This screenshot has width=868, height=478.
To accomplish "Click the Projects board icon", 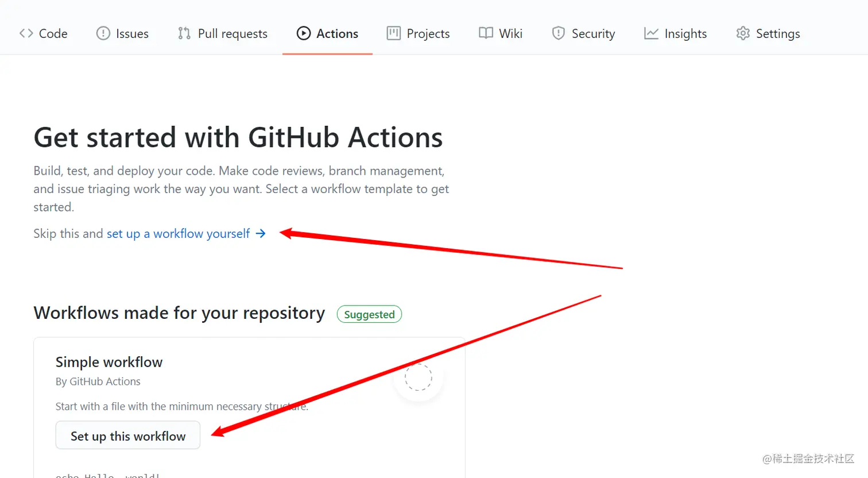I will click(x=393, y=33).
